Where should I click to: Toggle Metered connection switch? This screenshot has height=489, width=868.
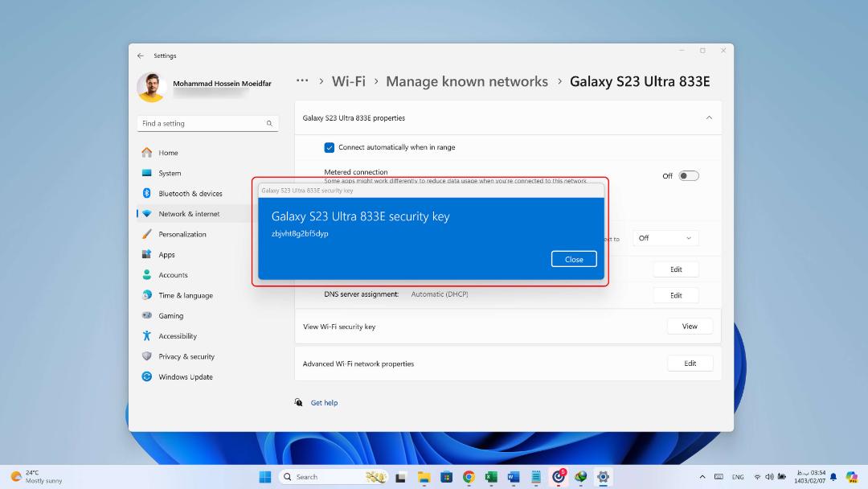pyautogui.click(x=689, y=176)
